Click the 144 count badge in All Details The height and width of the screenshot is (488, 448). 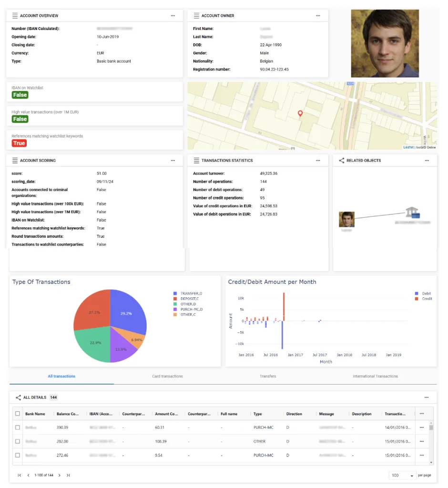(x=53, y=397)
